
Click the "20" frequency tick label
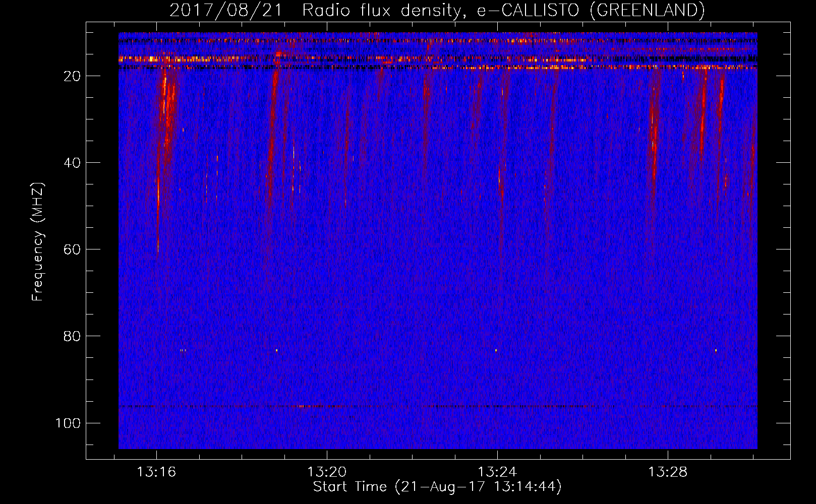tap(72, 76)
